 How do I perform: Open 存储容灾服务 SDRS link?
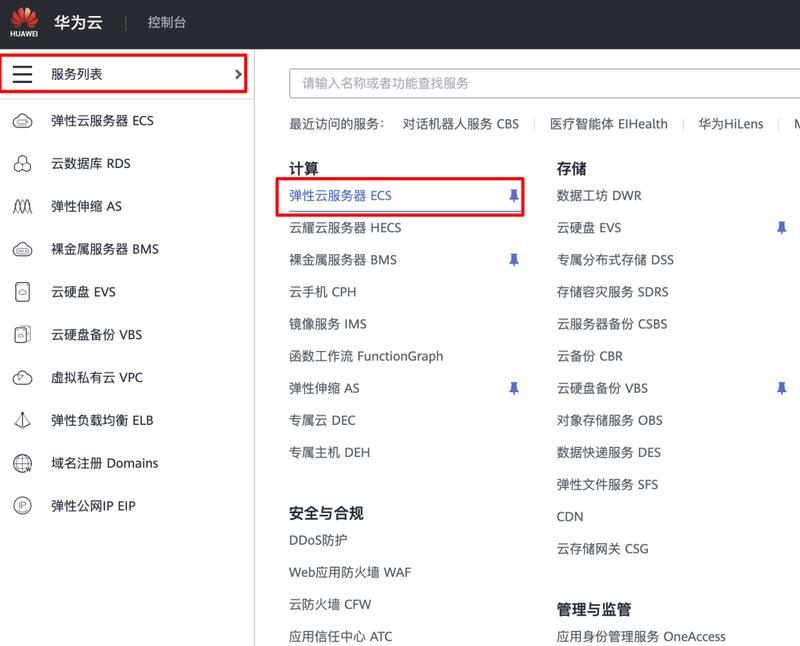pos(613,292)
